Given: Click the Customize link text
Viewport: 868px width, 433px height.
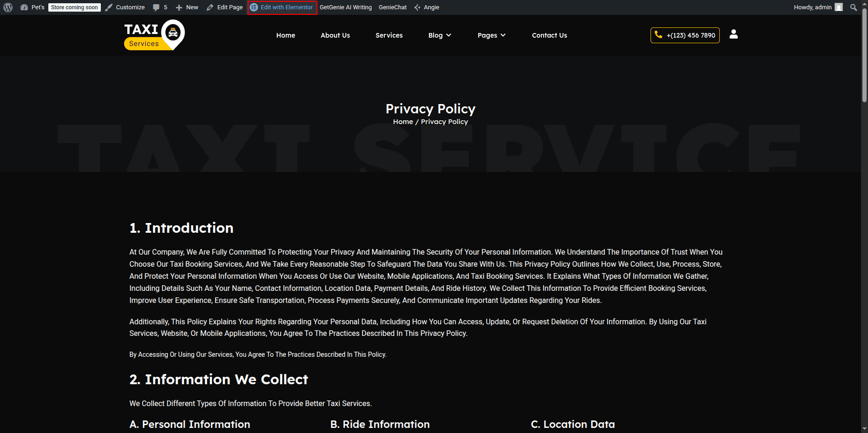Looking at the screenshot, I should pyautogui.click(x=130, y=7).
